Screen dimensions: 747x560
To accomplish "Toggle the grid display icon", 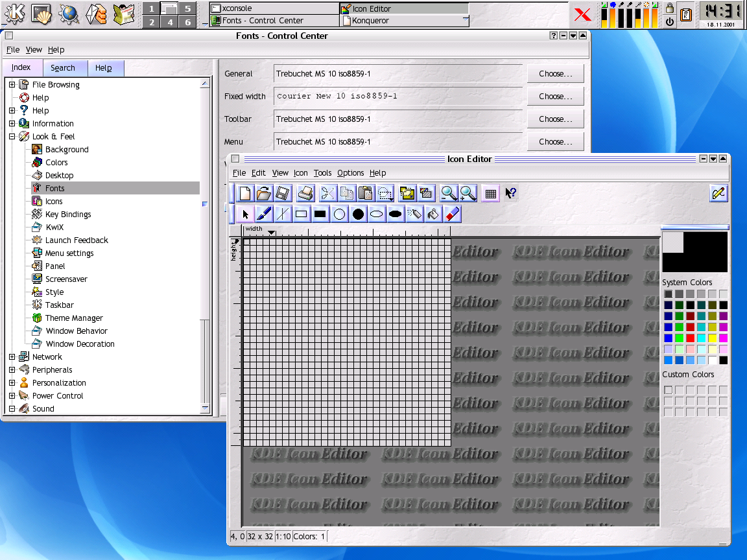I will pos(491,193).
